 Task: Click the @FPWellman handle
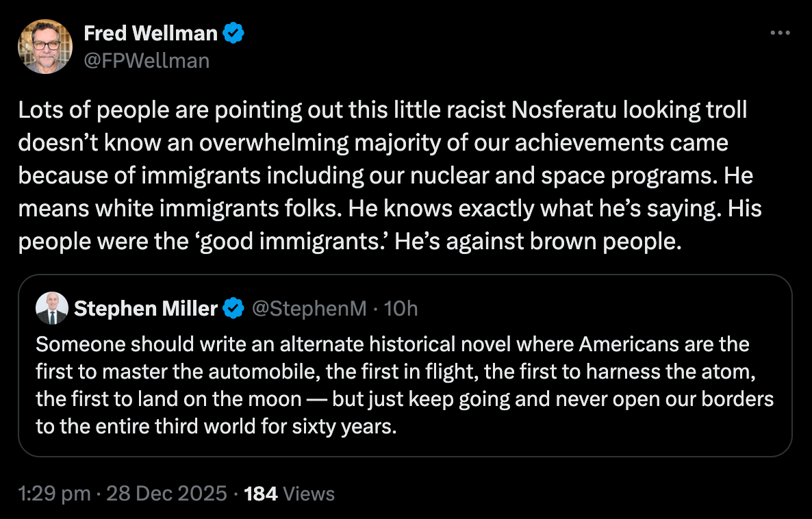pos(147,61)
